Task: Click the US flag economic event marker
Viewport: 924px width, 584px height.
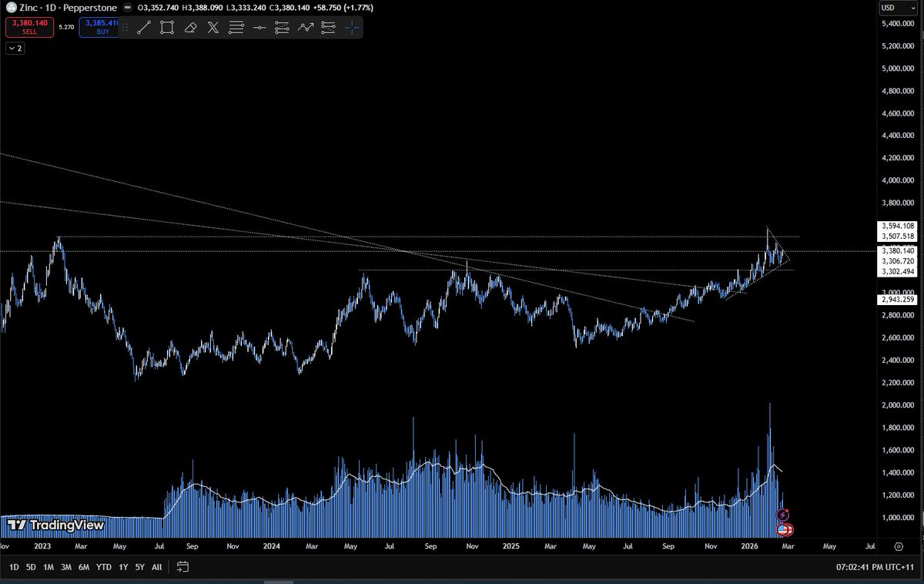Action: [784, 529]
